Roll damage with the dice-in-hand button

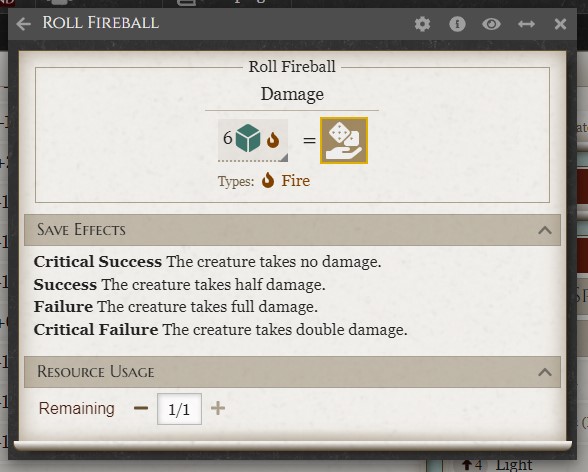coord(344,140)
